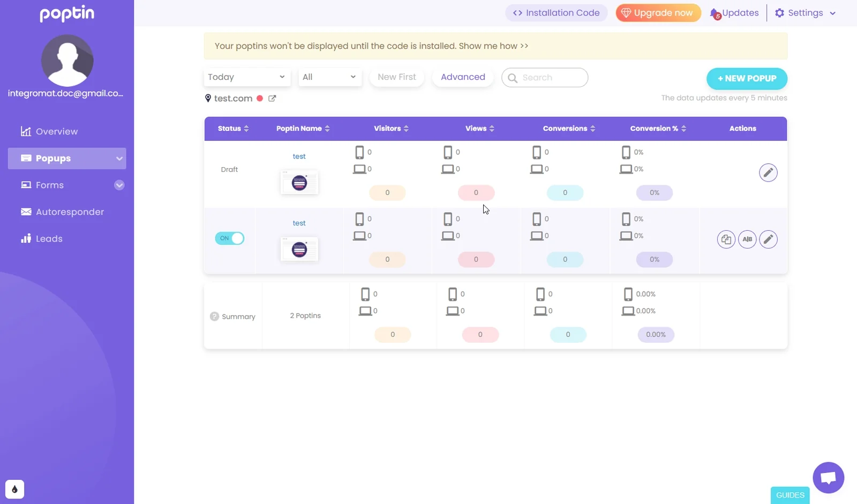The image size is (857, 504).
Task: Click the Forms sidebar icon
Action: point(26,185)
